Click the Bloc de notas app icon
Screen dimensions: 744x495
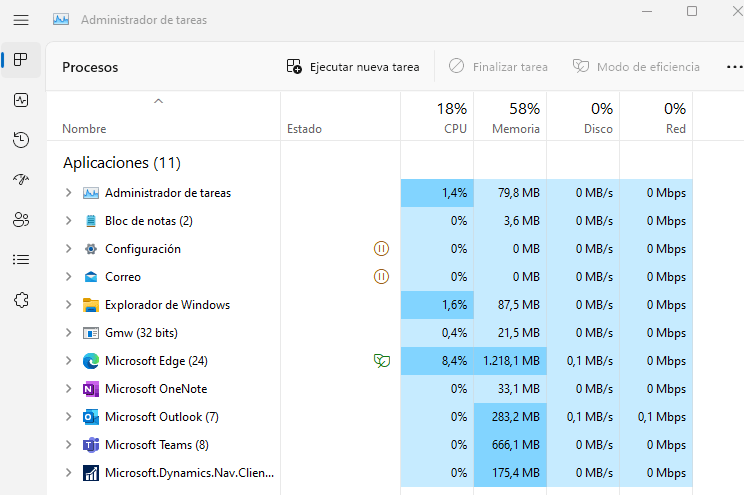91,221
